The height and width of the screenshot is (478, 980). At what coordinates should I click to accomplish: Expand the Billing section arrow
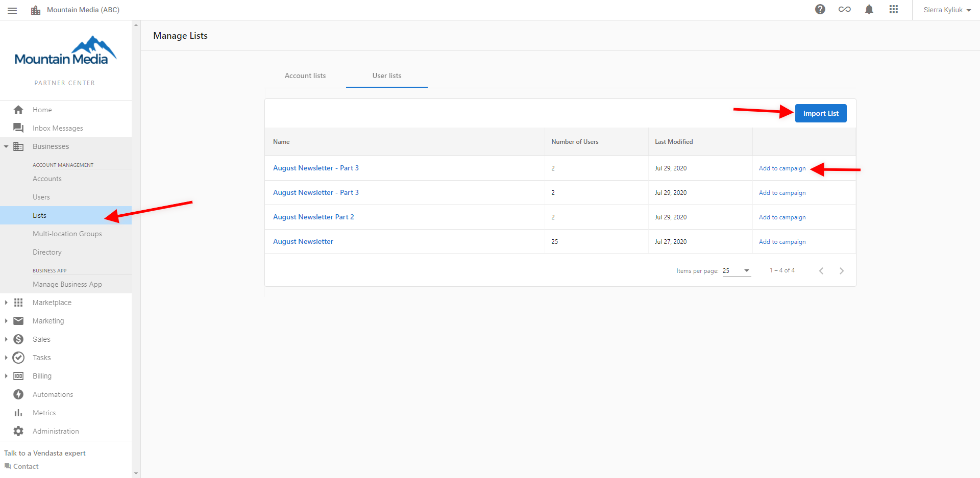[6, 376]
